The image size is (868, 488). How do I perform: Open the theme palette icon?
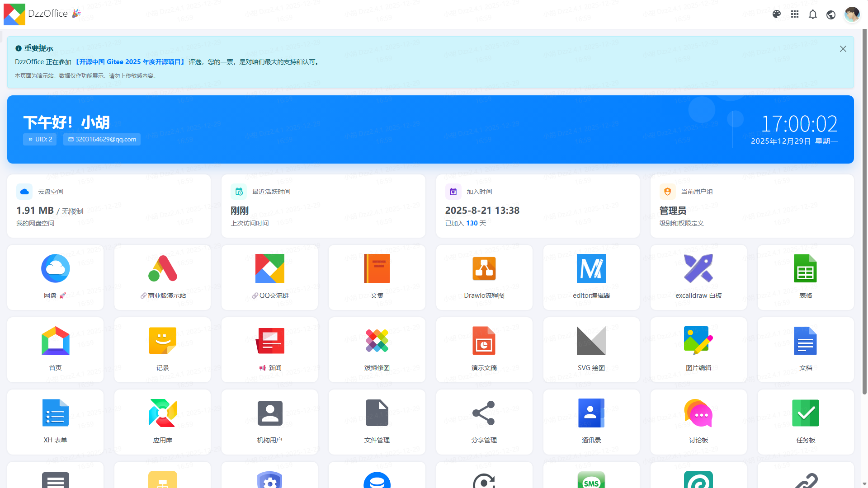pos(777,14)
